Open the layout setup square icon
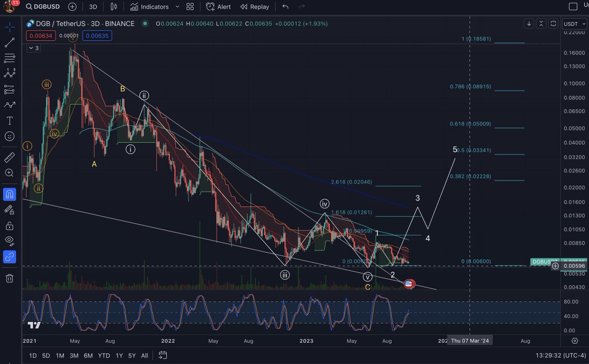The image size is (589, 364). 572,6
